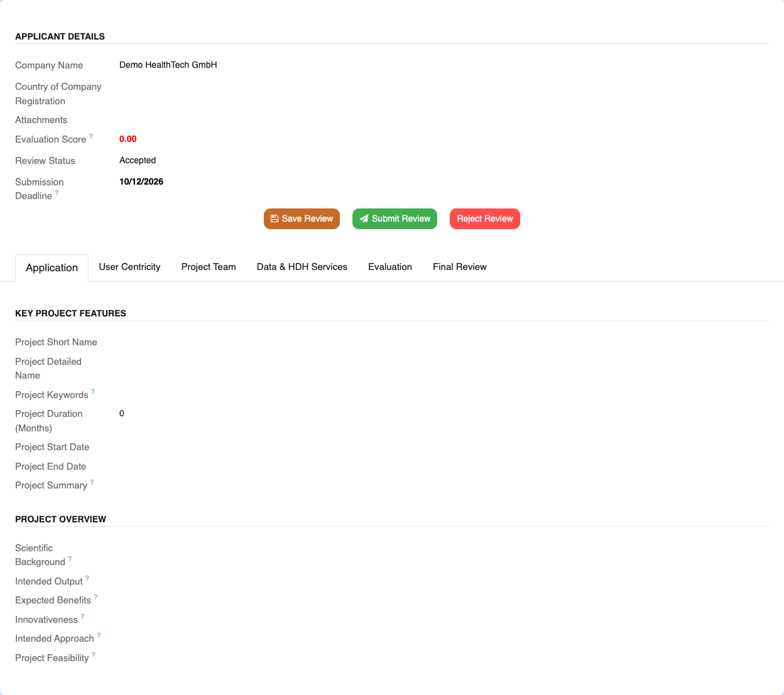Click the Project Duration value 0
Viewport: 784px width, 695px height.
(122, 413)
